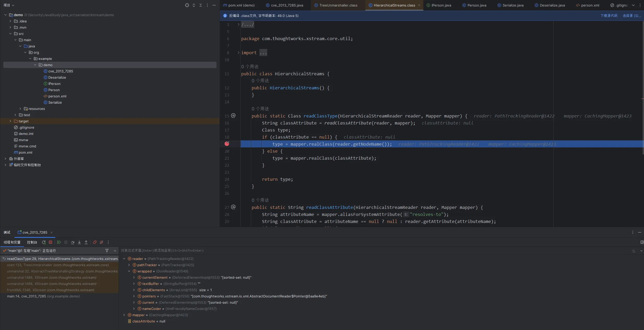The image size is (644, 330).
Task: Click evaluate expression input field
Action: pos(312,251)
